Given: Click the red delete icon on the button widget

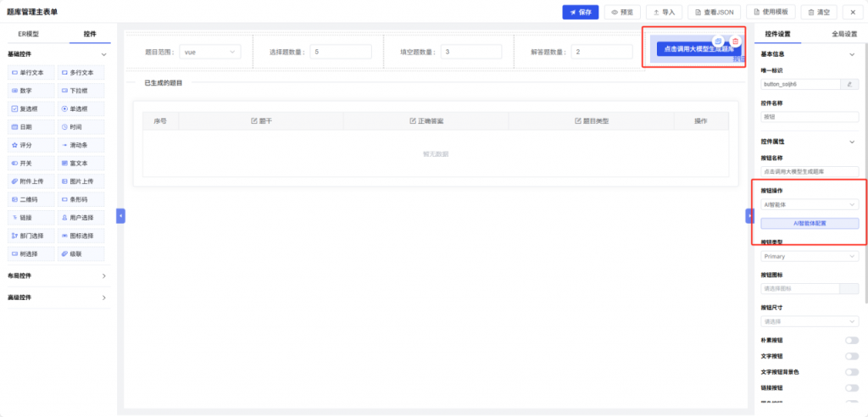Looking at the screenshot, I should click(735, 41).
